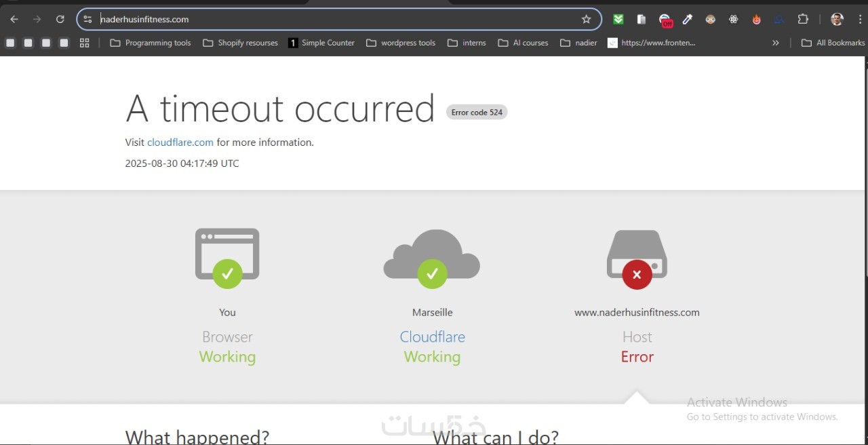Open the wordpress tools bookmark folder
Image resolution: width=868 pixels, height=445 pixels.
click(401, 43)
